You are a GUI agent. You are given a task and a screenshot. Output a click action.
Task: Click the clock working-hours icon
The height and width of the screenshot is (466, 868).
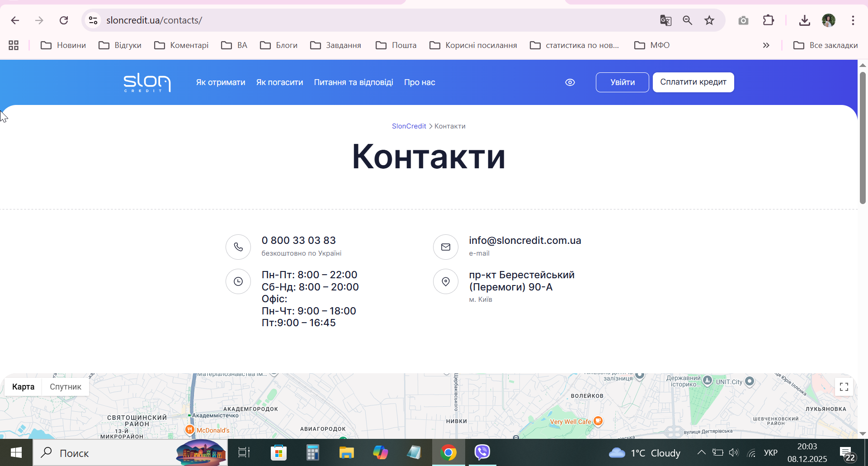click(x=238, y=281)
